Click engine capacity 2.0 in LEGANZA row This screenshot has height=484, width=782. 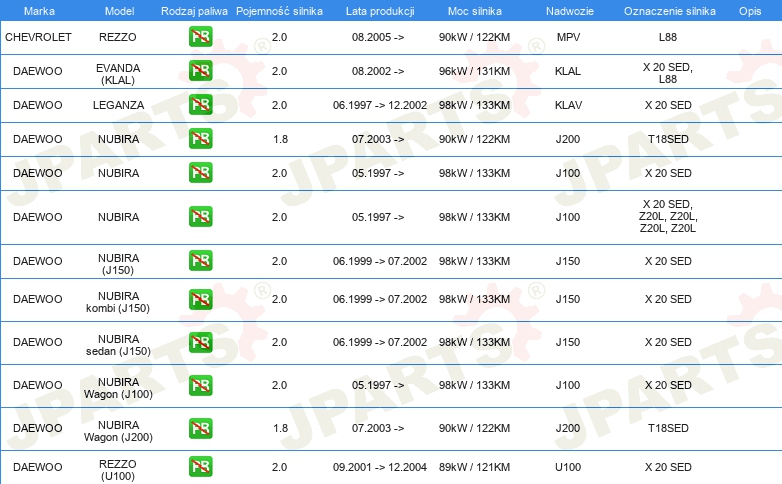(x=279, y=105)
